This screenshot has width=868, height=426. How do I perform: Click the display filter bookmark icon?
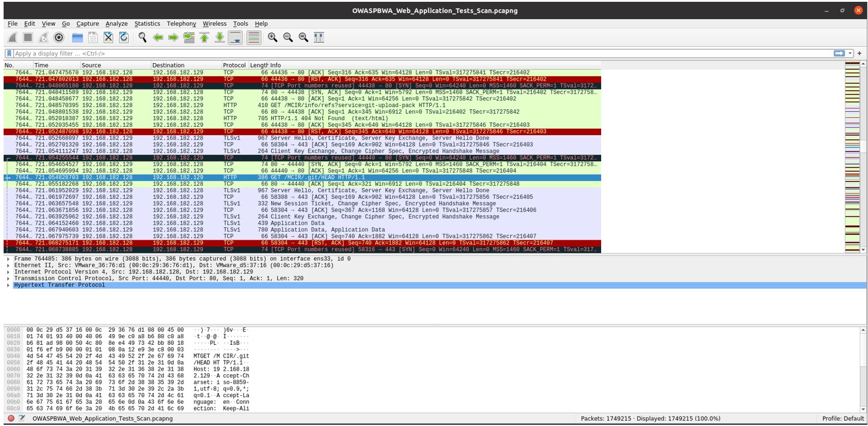(9, 53)
